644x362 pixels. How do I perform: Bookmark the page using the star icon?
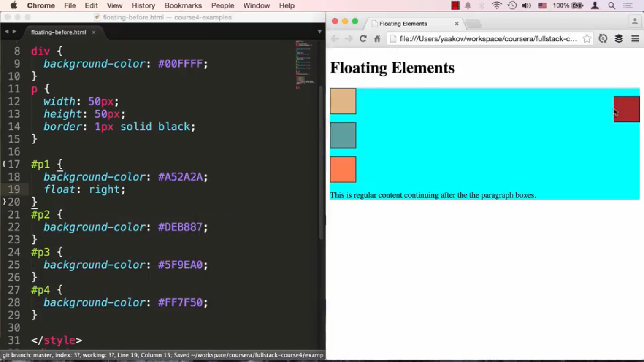pyautogui.click(x=586, y=39)
